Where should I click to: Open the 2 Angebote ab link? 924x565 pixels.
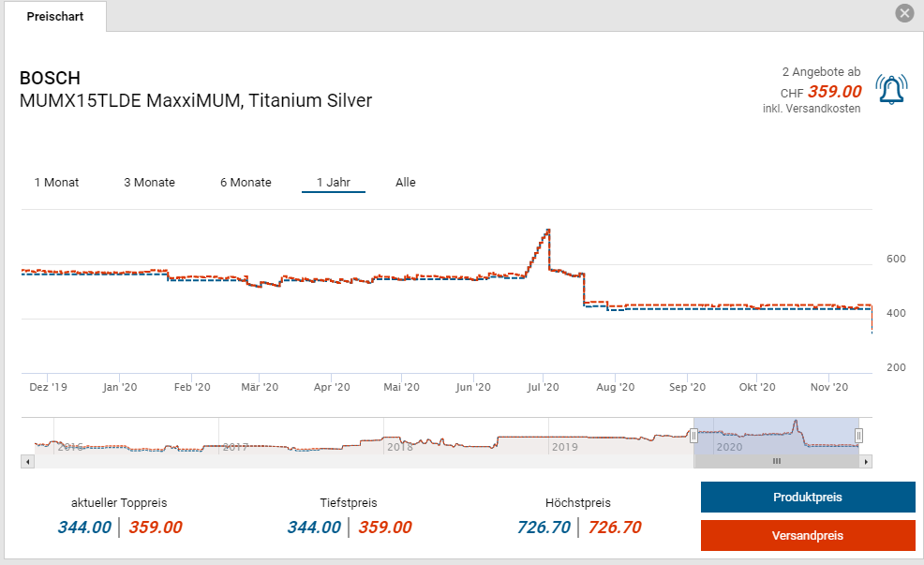(821, 72)
